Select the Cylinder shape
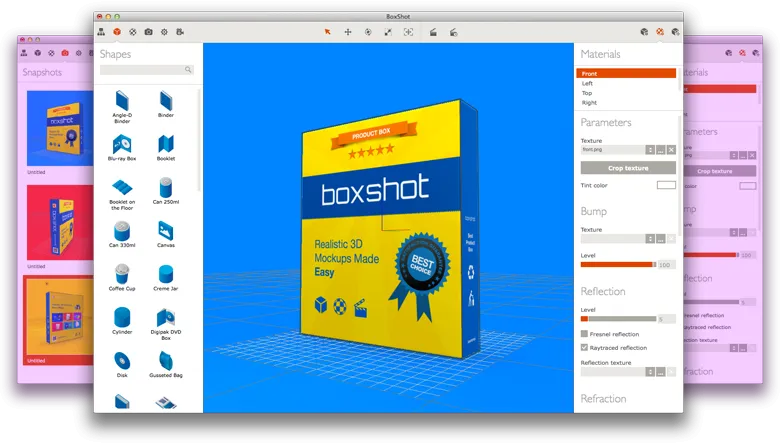Image resolution: width=780 pixels, height=445 pixels. pos(122,321)
